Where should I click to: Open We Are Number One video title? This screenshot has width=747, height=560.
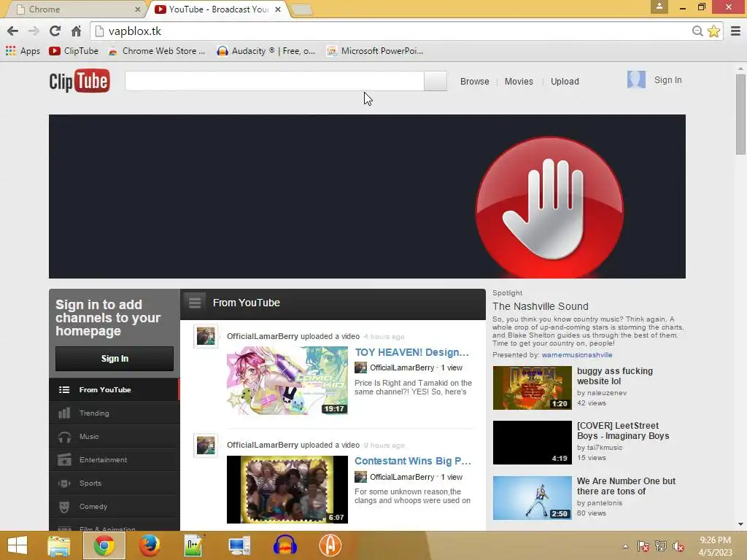626,486
